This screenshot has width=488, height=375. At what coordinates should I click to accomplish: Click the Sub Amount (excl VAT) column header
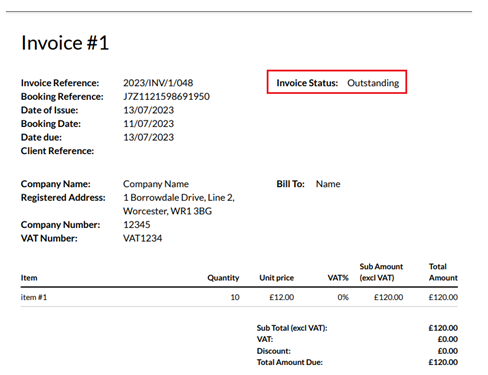(381, 272)
